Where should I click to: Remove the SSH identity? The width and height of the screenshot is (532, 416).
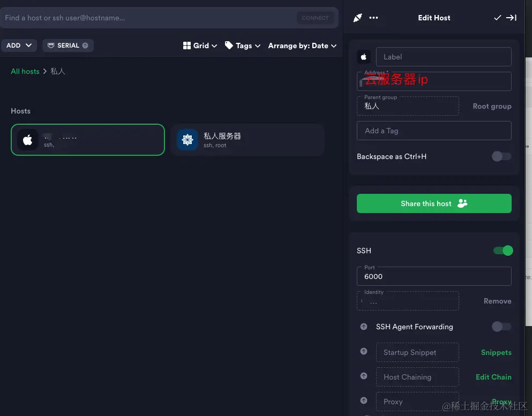497,301
